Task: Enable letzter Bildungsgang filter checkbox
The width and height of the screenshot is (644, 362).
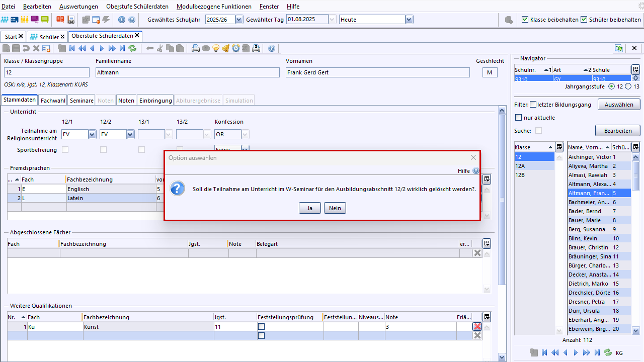Action: [x=533, y=105]
